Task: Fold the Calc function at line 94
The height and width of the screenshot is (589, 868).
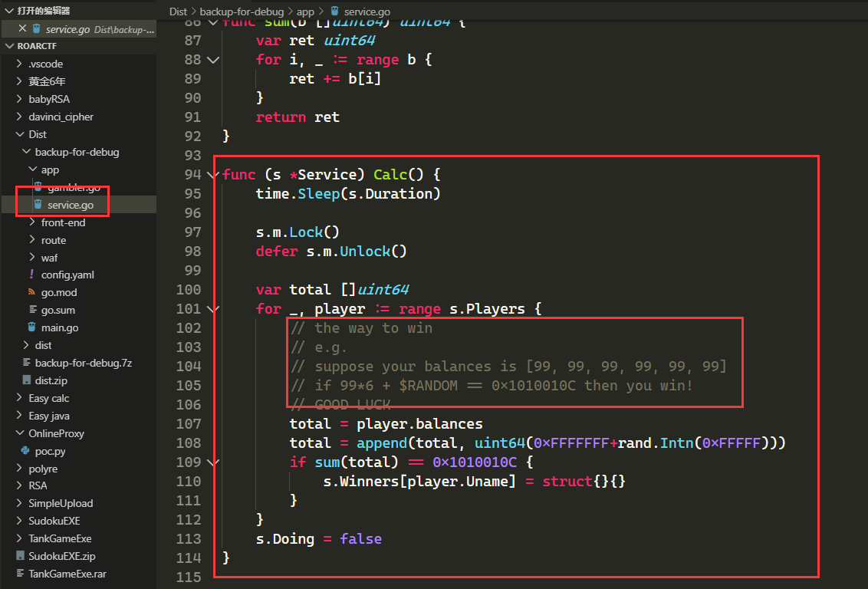Action: 212,175
